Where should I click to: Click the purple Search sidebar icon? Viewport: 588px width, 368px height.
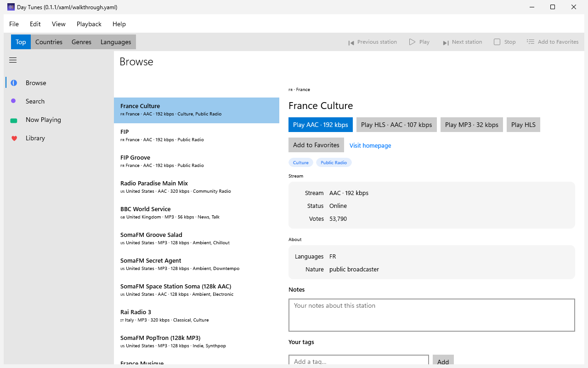tap(13, 101)
